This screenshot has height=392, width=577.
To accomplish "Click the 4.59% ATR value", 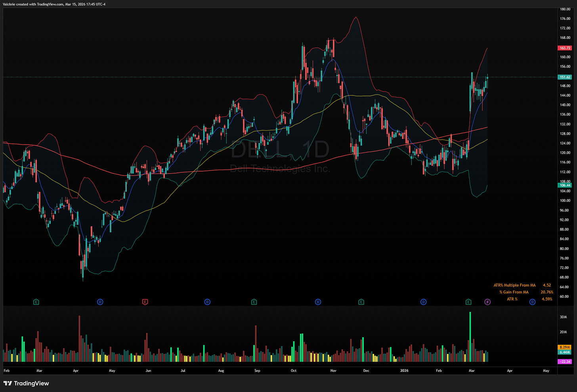I will point(547,299).
